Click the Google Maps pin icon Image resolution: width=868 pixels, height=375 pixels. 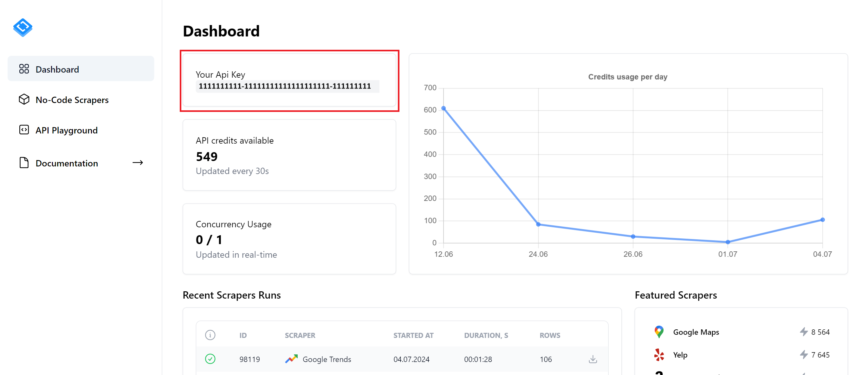click(659, 332)
